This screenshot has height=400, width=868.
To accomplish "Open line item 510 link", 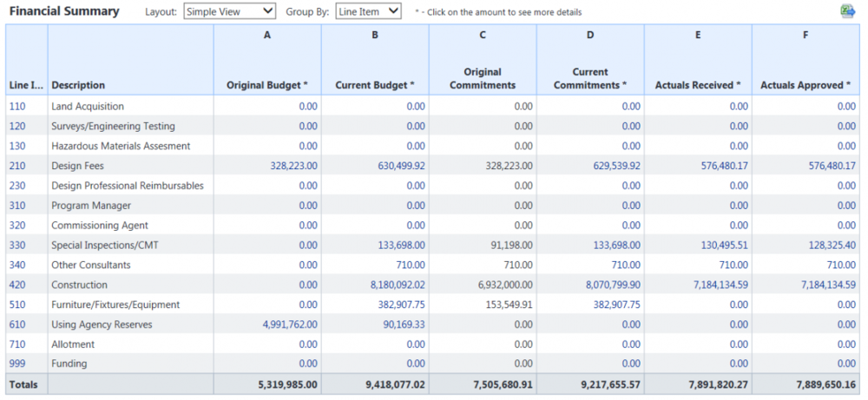I will [17, 305].
